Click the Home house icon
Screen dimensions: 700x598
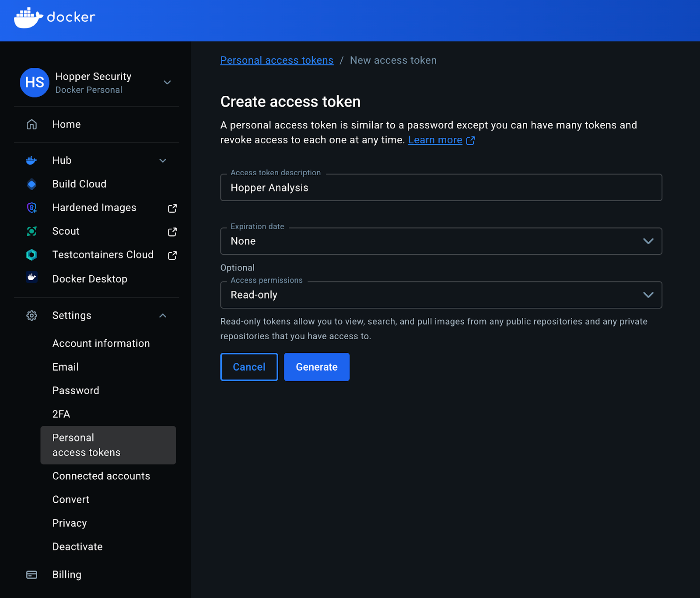tap(31, 125)
